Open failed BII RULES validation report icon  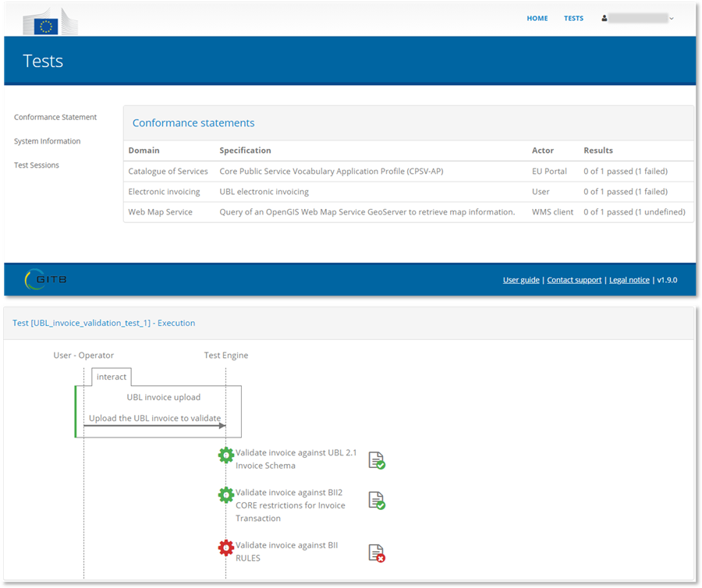pos(377,553)
